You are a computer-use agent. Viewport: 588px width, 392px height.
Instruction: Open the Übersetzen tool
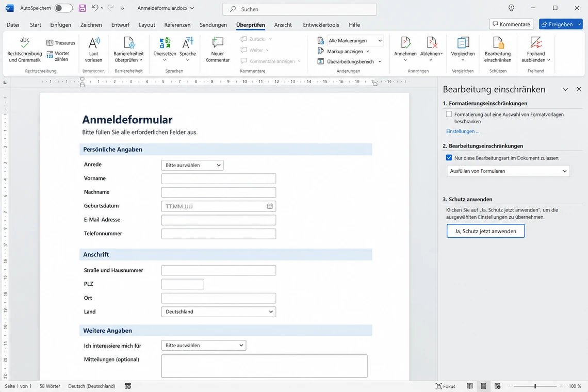click(165, 49)
